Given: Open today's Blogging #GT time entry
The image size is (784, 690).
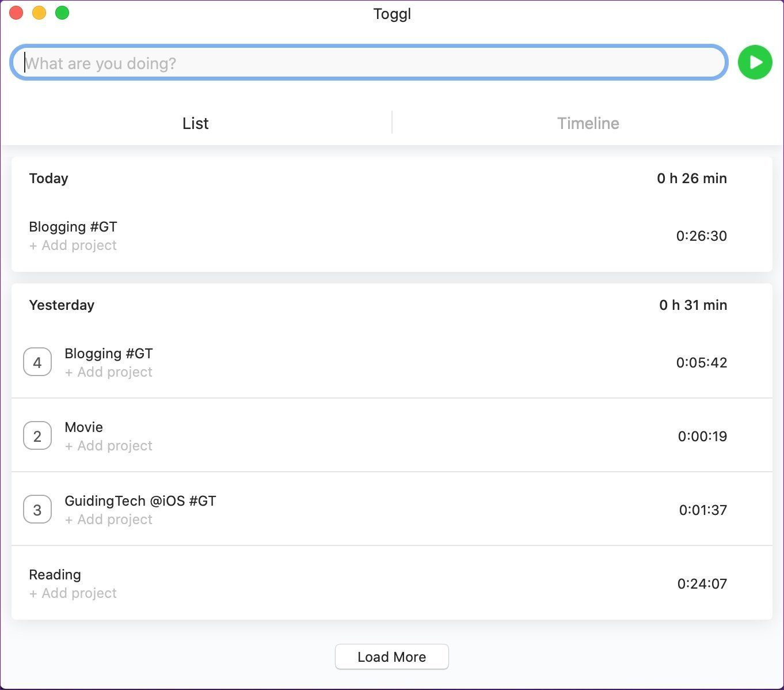Looking at the screenshot, I should point(391,236).
